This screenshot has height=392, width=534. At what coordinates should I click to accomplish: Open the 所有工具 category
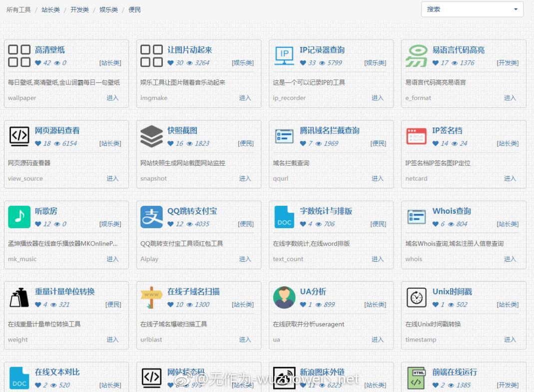tap(18, 9)
